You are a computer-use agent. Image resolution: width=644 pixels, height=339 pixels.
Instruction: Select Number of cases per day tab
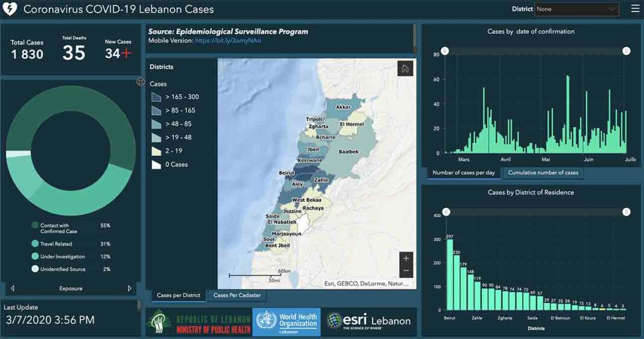pyautogui.click(x=463, y=173)
